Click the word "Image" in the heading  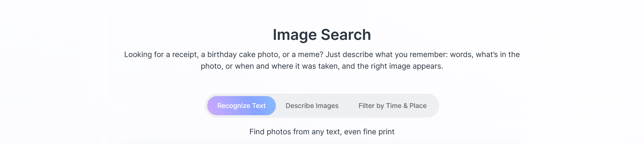[295, 35]
